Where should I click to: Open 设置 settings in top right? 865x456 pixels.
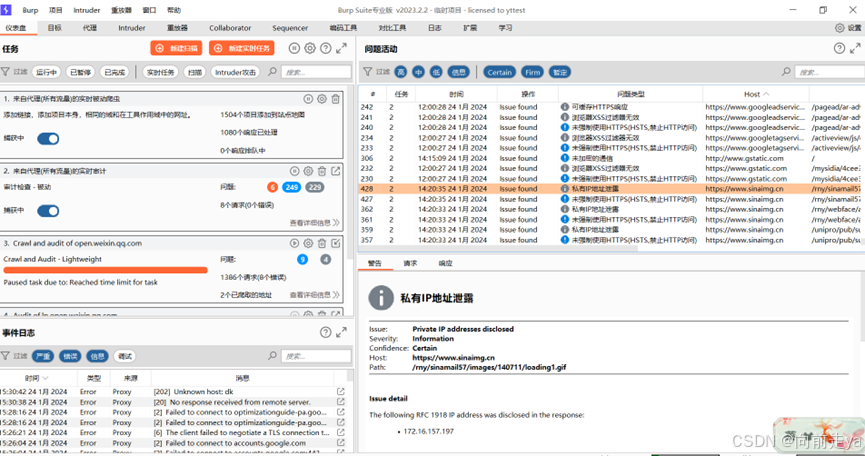(848, 28)
